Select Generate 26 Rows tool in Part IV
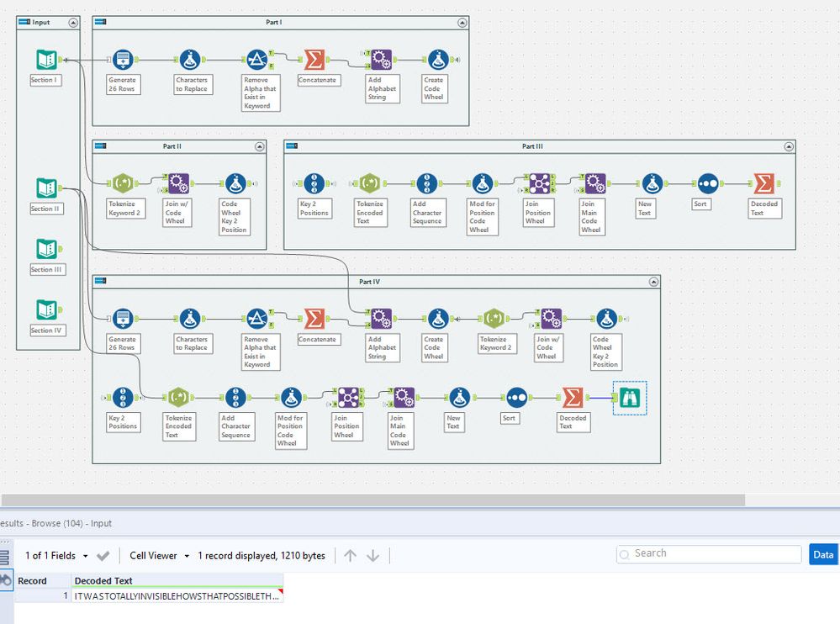 [x=123, y=319]
